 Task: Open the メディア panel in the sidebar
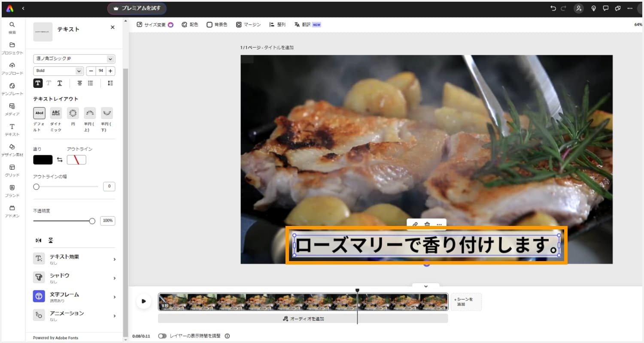12,108
